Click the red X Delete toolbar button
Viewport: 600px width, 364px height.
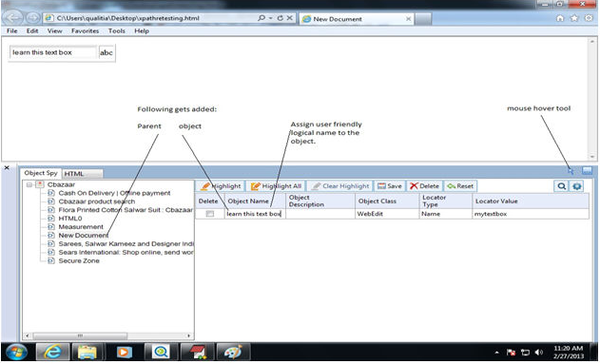pyautogui.click(x=424, y=186)
